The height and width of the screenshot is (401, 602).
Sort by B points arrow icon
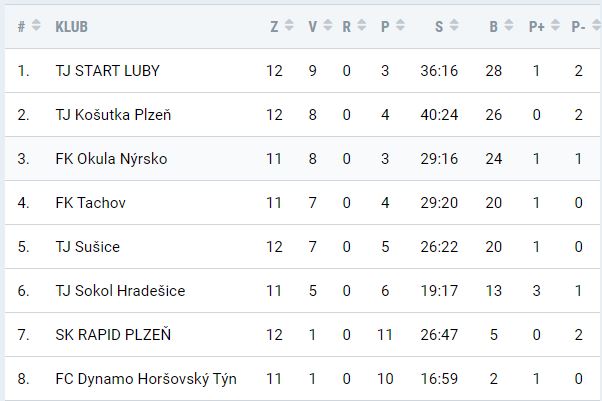click(x=508, y=26)
